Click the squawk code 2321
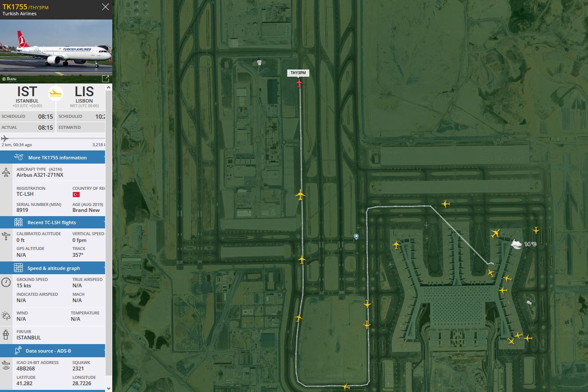Image resolution: width=588 pixels, height=392 pixels. point(78,369)
